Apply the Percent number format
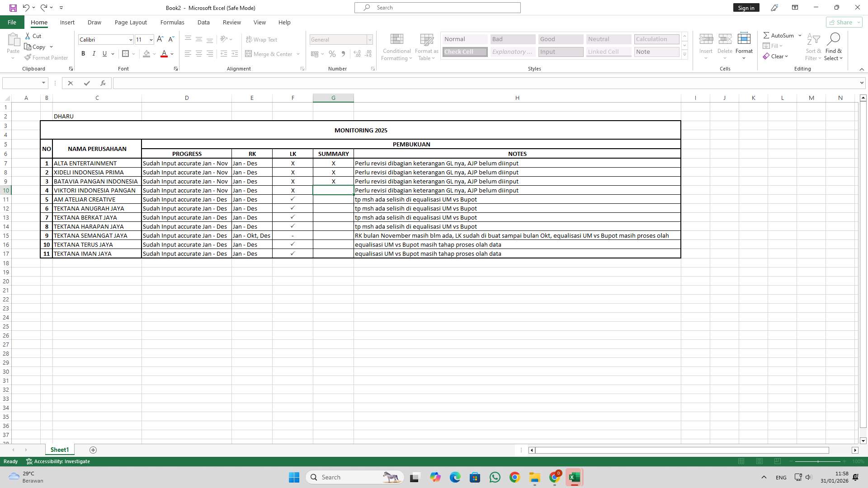This screenshot has width=868, height=488. coord(332,54)
